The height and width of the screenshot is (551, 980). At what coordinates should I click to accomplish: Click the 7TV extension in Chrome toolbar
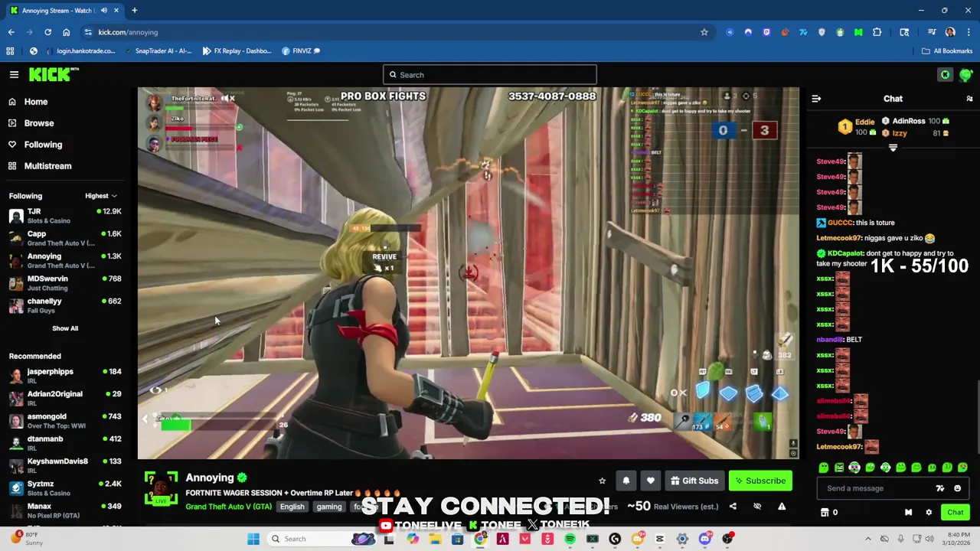tap(803, 32)
